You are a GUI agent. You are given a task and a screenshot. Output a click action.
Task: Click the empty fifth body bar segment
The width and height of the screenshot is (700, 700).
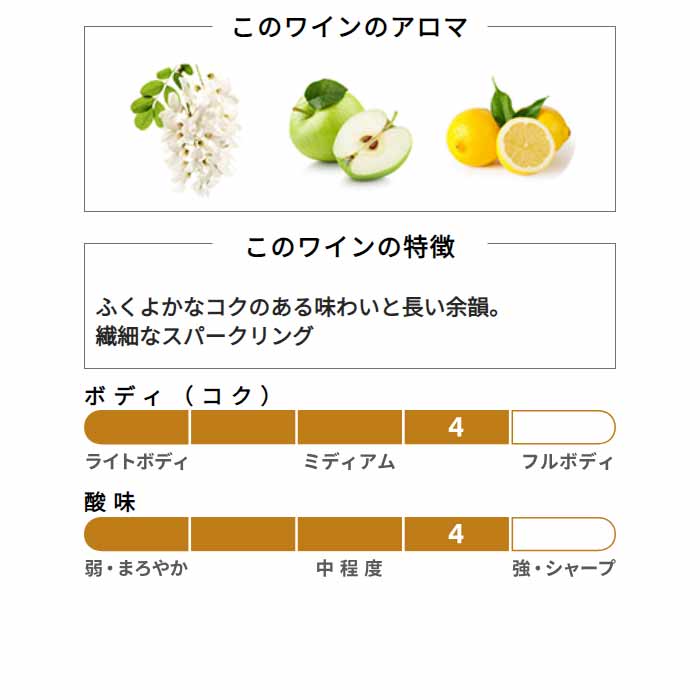tap(564, 427)
